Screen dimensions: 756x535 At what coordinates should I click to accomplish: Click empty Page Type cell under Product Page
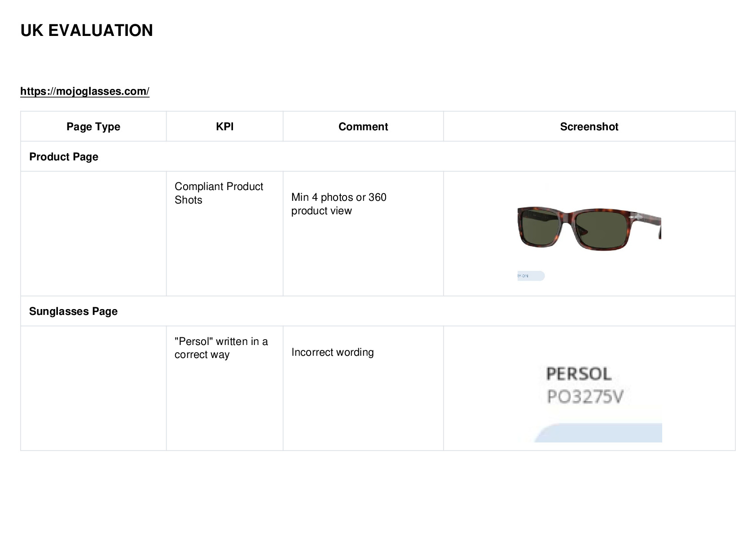click(x=93, y=234)
